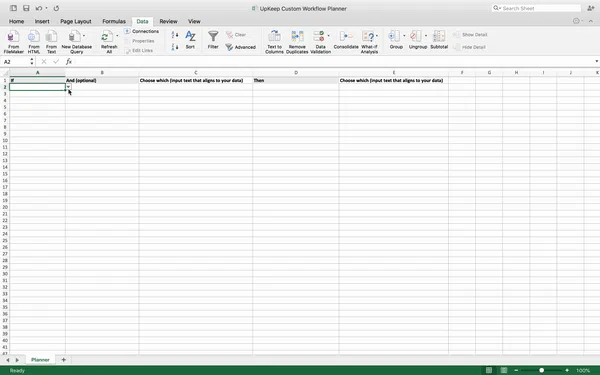Open the Insert Function fx button

coord(69,61)
